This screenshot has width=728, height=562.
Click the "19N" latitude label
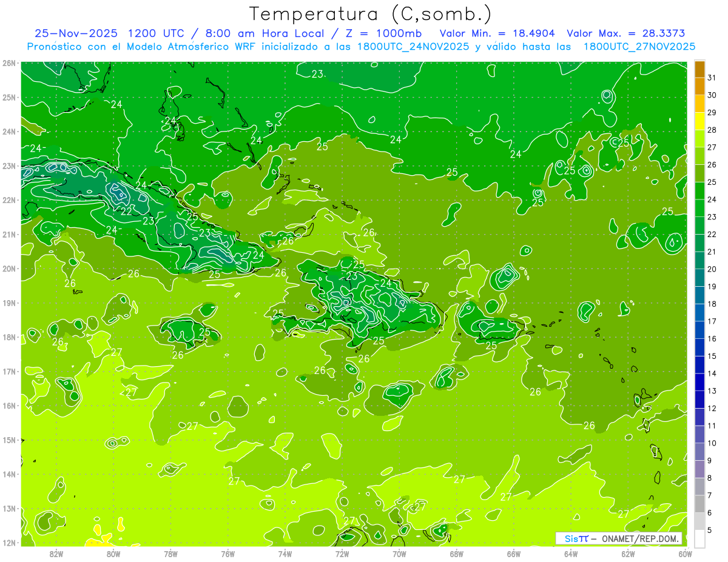(9, 303)
